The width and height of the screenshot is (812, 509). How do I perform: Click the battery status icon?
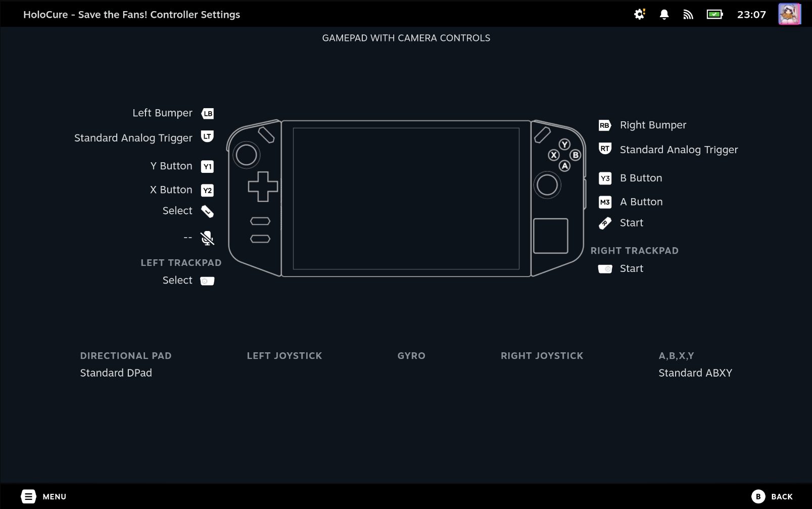pos(714,14)
